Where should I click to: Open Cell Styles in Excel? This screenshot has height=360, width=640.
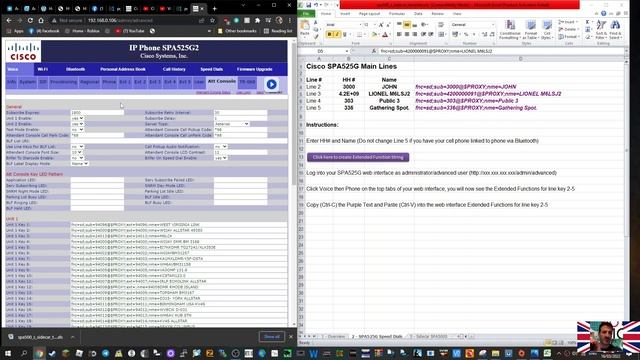(x=547, y=29)
